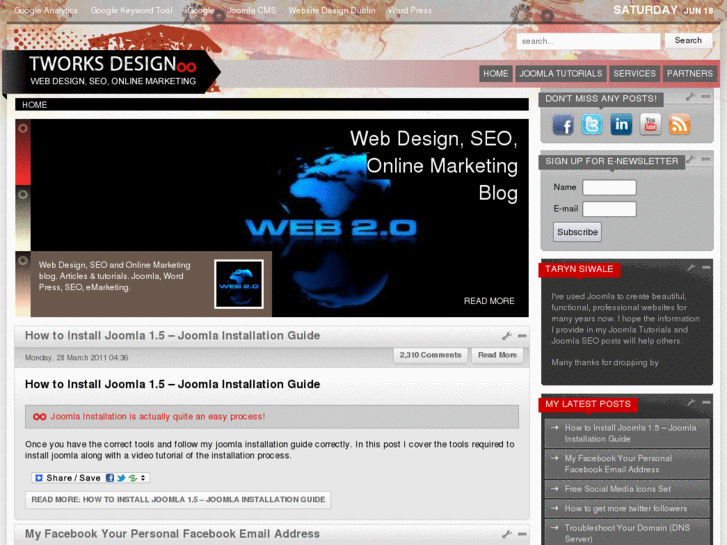727x545 pixels.
Task: Click wrench icon in Don't Miss Any Posts module
Action: (690, 97)
